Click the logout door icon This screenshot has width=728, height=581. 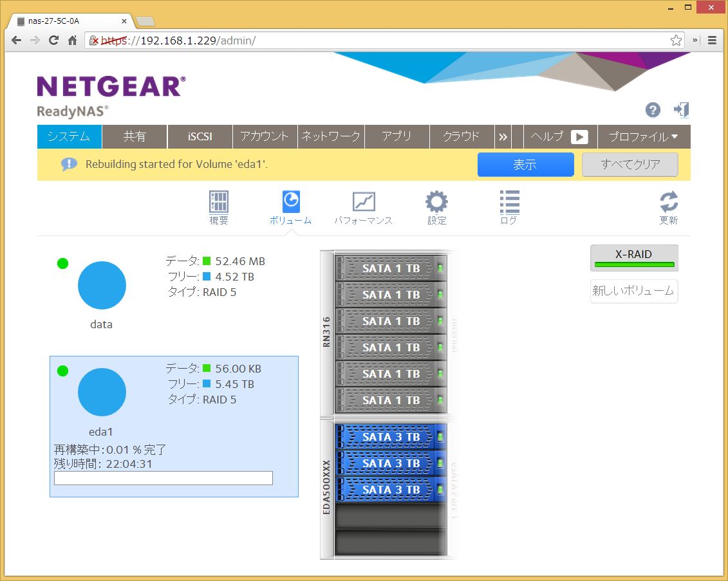[x=681, y=110]
